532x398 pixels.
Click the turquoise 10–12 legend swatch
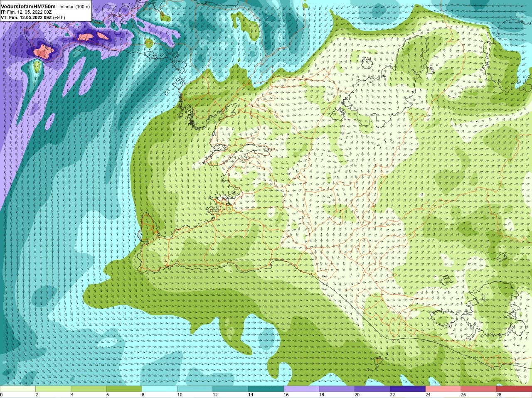[x=195, y=389]
